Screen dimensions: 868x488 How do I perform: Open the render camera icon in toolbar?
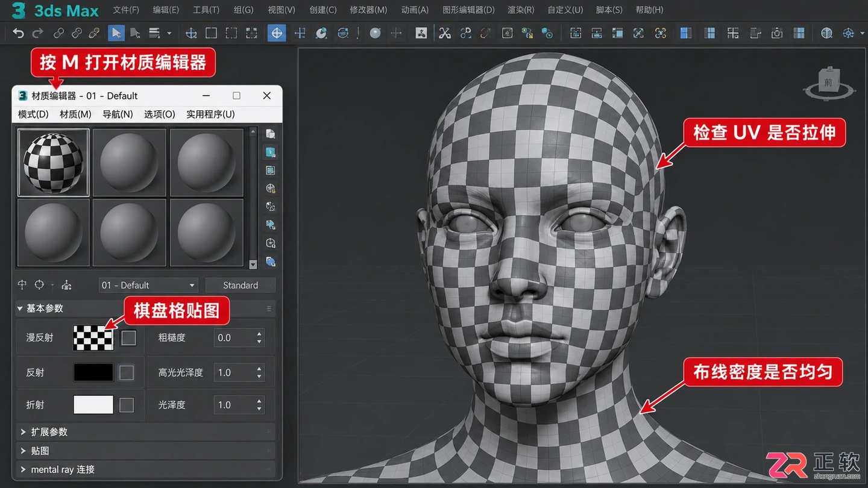777,33
